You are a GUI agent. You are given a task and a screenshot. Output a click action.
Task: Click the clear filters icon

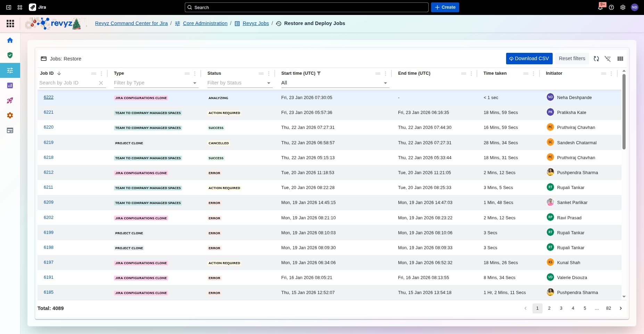[608, 59]
